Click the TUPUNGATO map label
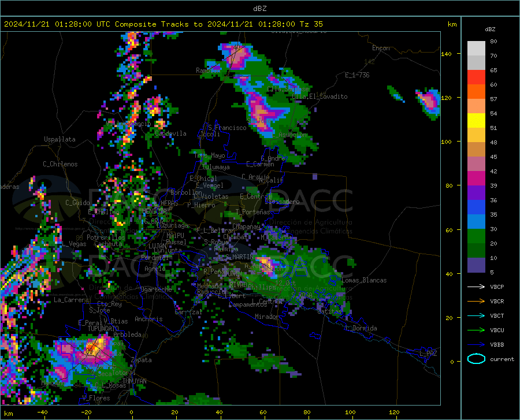520x420 pixels. 103,329
